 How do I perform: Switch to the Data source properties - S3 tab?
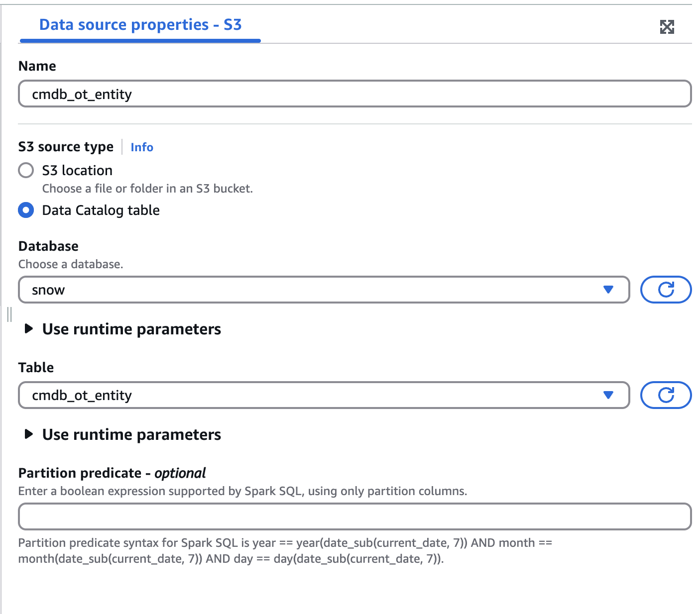point(140,24)
